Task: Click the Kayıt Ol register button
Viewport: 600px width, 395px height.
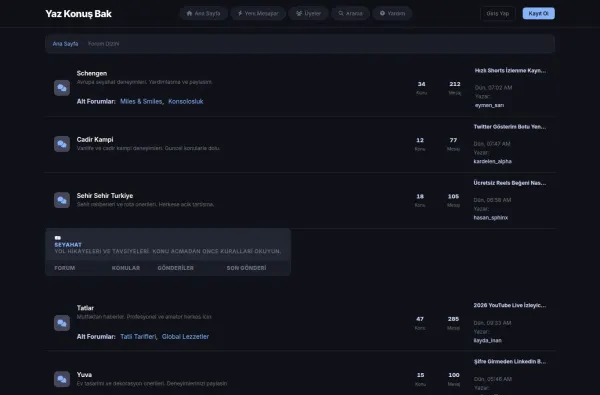Action: [x=538, y=13]
